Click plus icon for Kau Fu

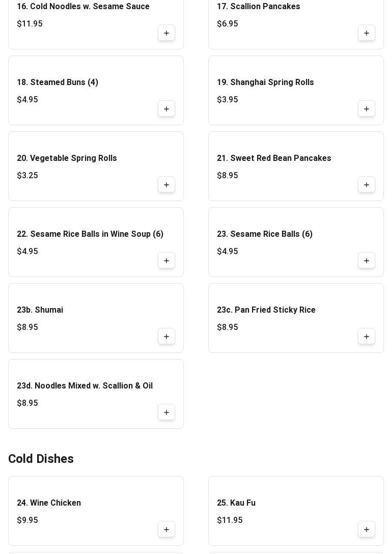coord(367,530)
